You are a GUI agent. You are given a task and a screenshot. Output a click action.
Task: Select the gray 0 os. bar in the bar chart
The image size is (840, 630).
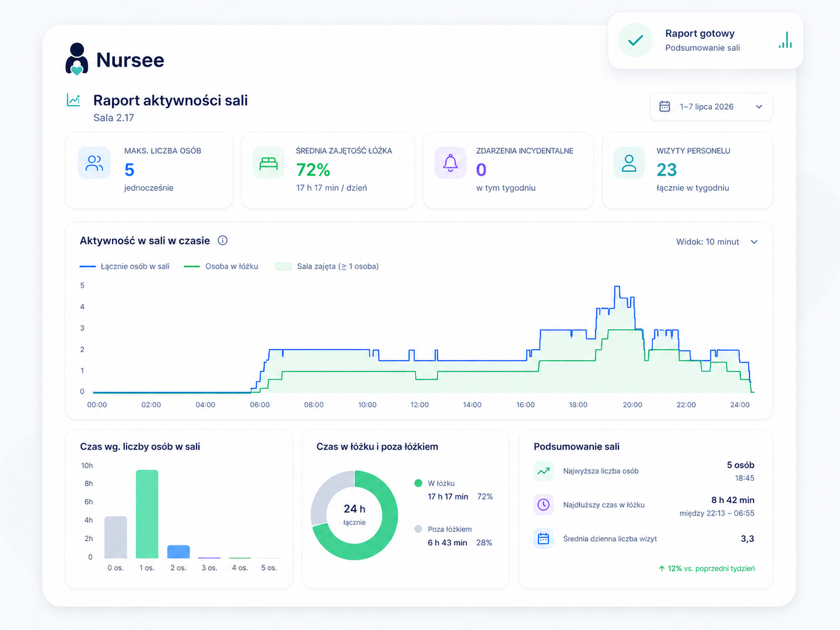tap(115, 537)
